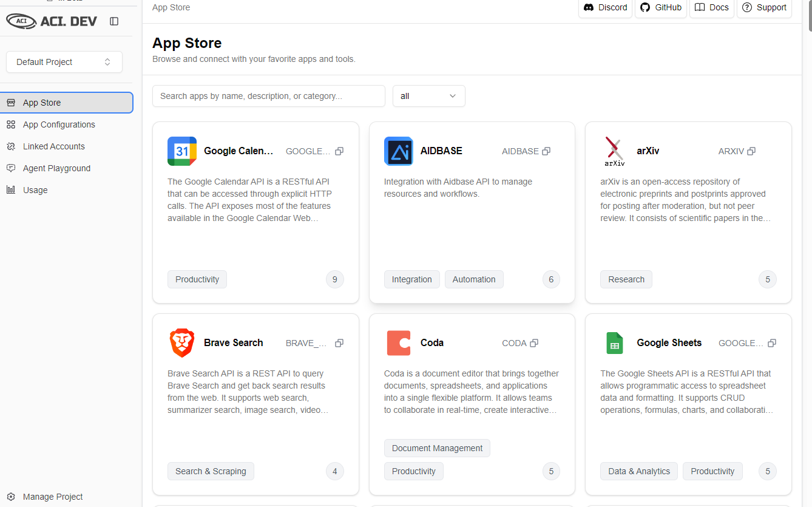Click function count 6 on AIDBASE
The height and width of the screenshot is (507, 812).
[551, 279]
